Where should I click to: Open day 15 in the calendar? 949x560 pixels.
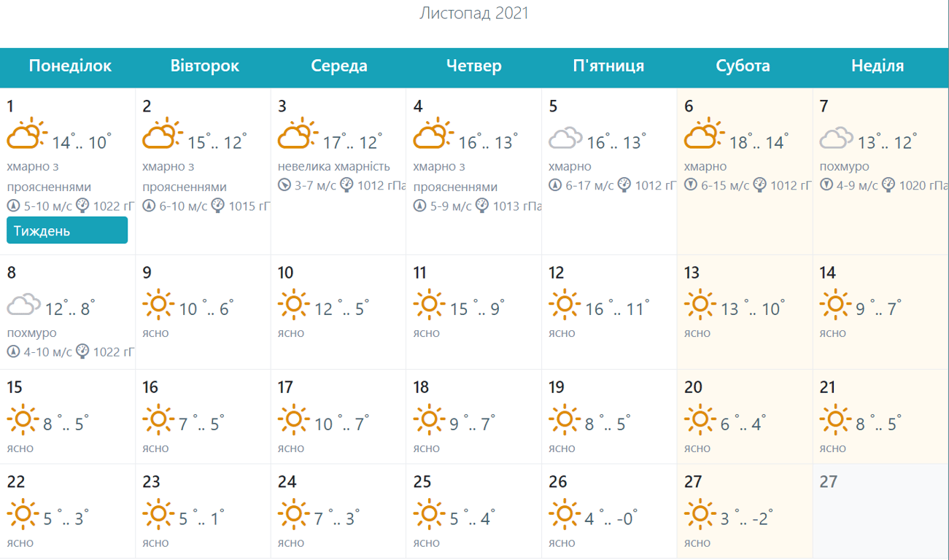click(x=67, y=416)
